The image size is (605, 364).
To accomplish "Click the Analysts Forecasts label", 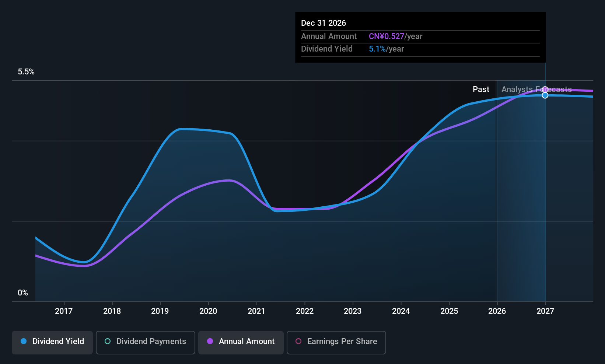I will point(536,89).
